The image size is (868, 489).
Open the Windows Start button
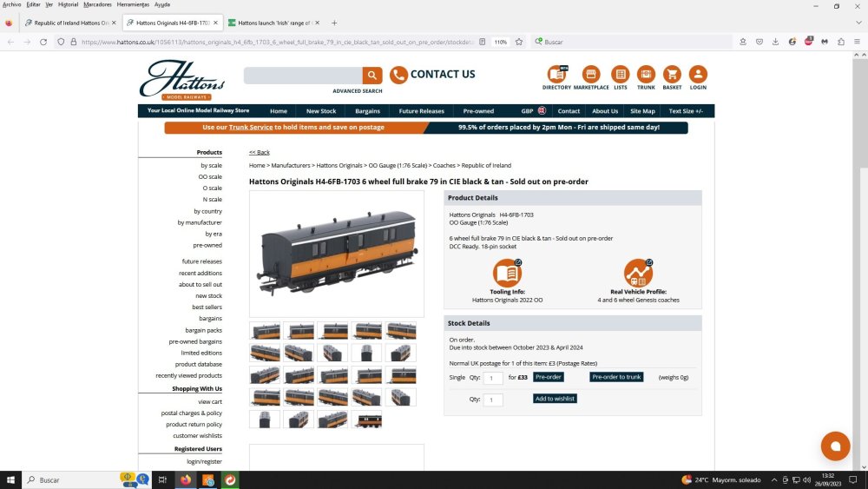coord(11,479)
